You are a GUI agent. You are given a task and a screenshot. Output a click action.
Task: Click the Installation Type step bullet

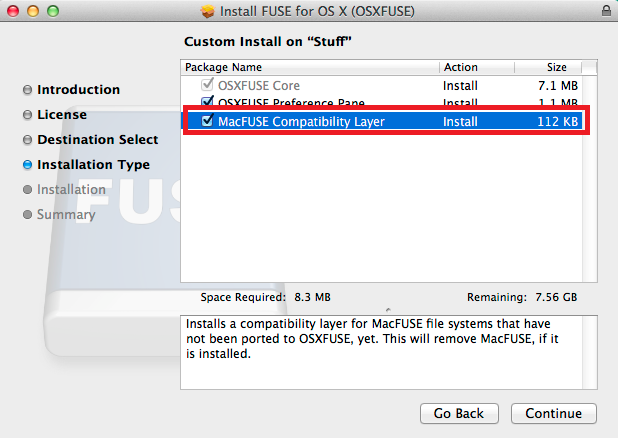click(x=27, y=165)
